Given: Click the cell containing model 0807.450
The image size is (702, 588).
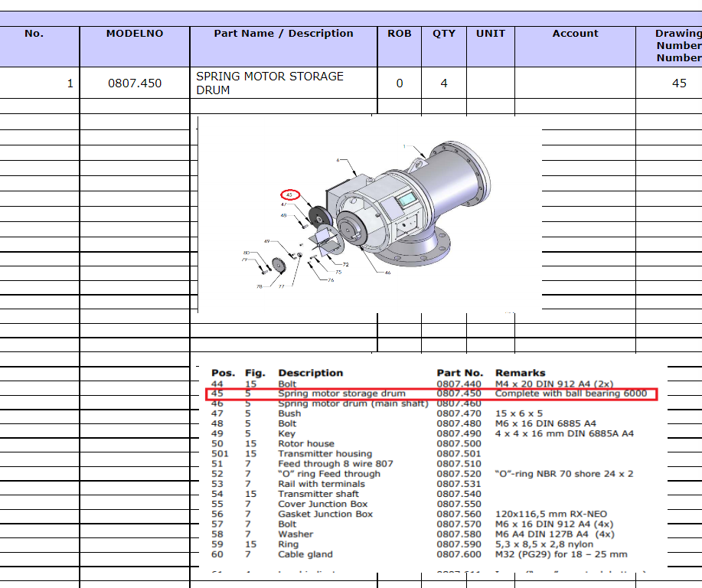Looking at the screenshot, I should [x=135, y=83].
